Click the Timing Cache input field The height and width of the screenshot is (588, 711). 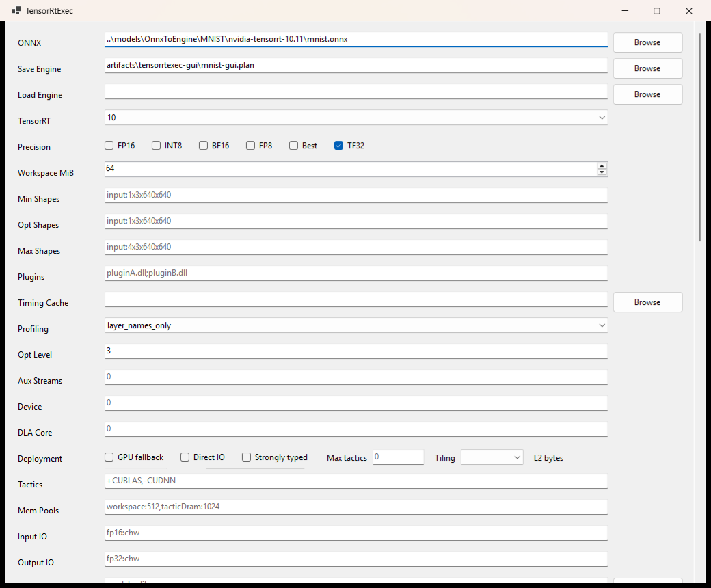click(x=356, y=299)
